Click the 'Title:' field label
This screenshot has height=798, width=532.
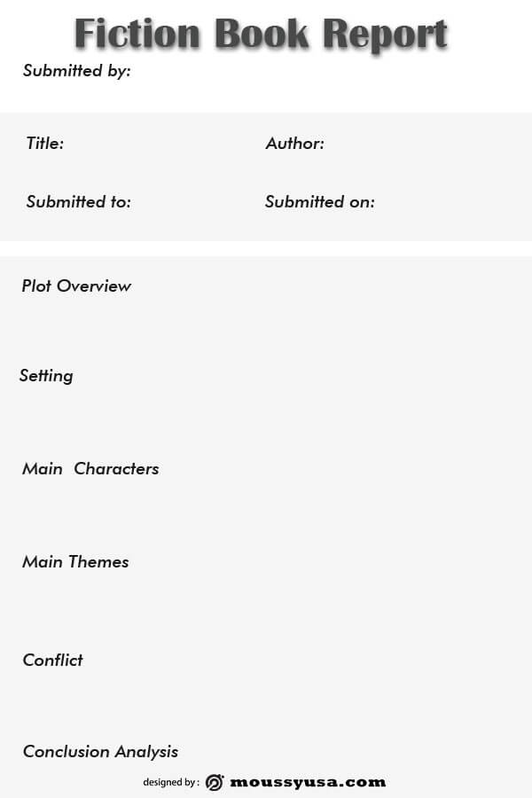pyautogui.click(x=45, y=143)
